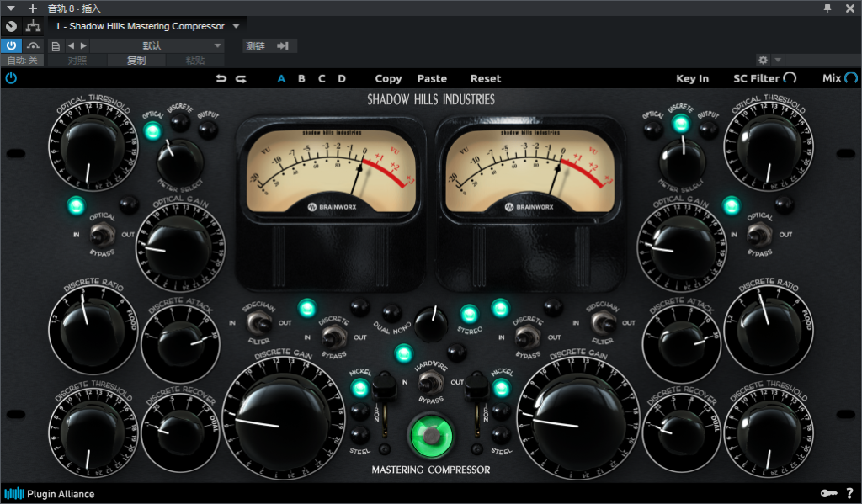Image resolution: width=862 pixels, height=504 pixels.
Task: Click the left Discrete Threshold knob
Action: tap(93, 434)
